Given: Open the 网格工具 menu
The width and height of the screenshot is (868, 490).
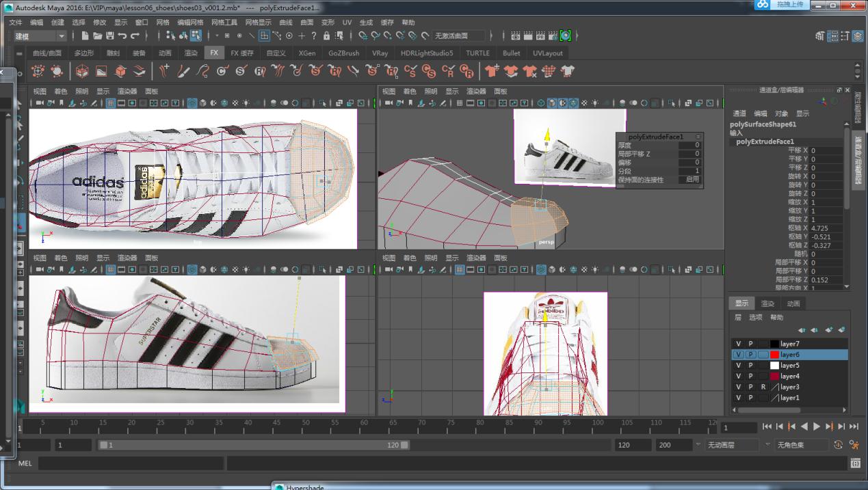Looking at the screenshot, I should 224,23.
